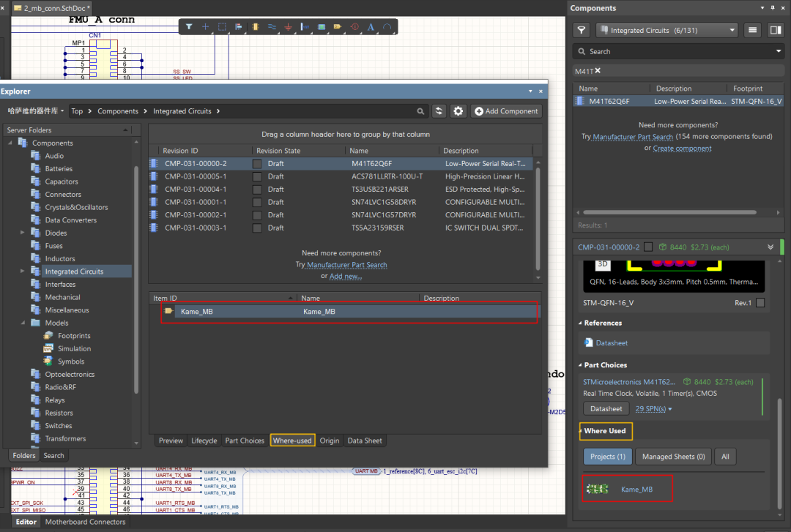Select the Place Power Port (ground) tool
791x532 pixels.
tap(289, 27)
